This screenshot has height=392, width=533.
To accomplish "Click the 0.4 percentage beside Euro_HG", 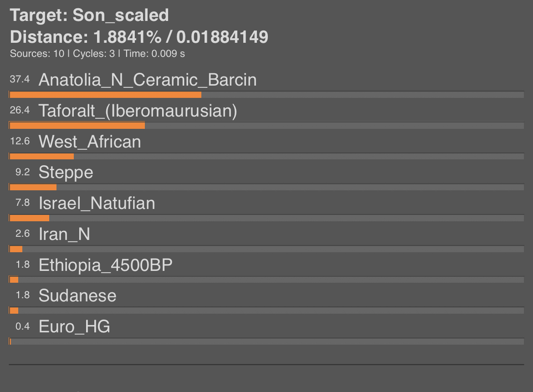I will 22,326.
